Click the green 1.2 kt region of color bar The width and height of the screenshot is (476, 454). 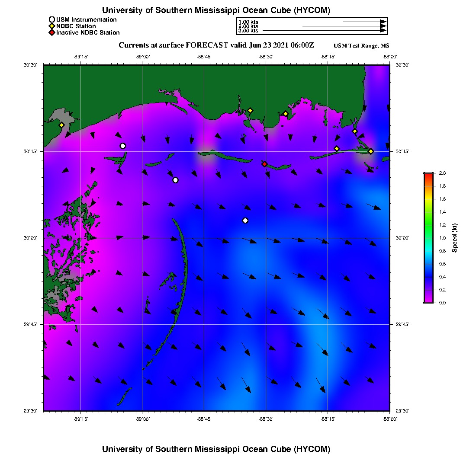[429, 225]
